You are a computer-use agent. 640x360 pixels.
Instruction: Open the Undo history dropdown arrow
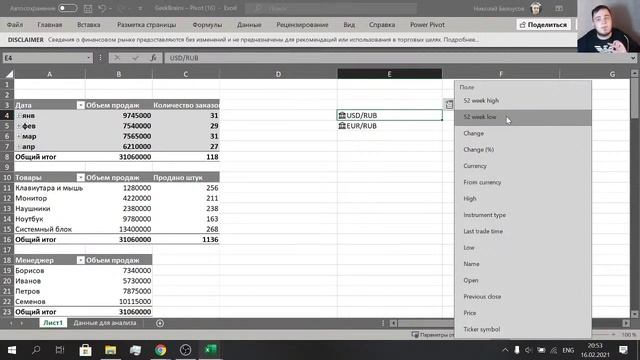pos(111,8)
